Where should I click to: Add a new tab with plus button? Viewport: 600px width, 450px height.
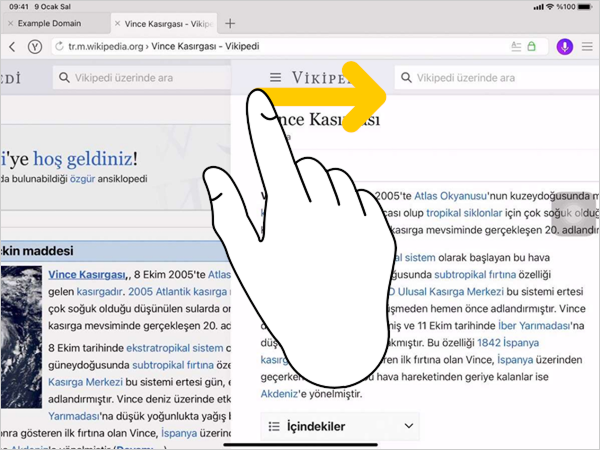pos(230,22)
